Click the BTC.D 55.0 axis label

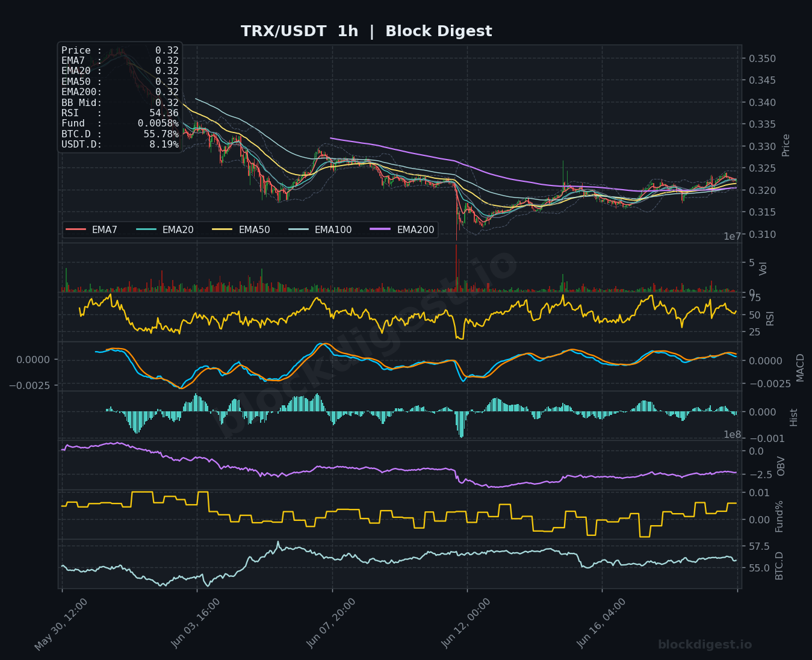(759, 568)
